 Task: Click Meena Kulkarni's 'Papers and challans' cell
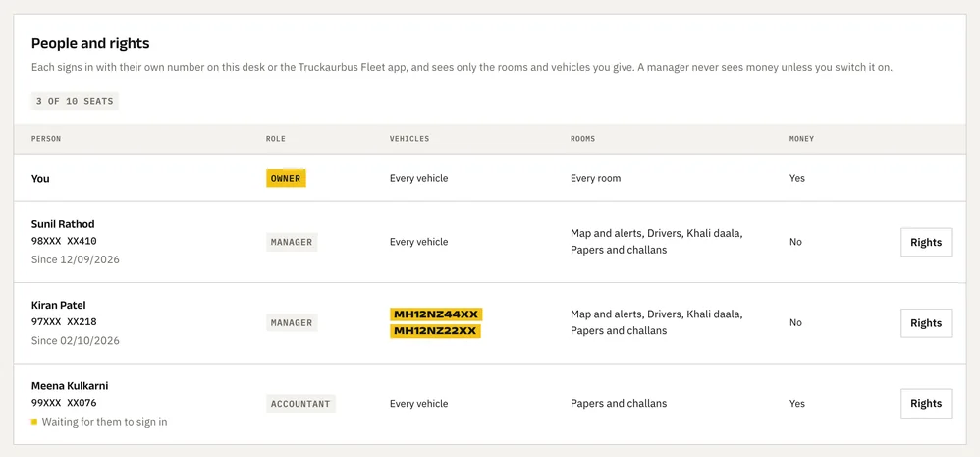pos(619,404)
